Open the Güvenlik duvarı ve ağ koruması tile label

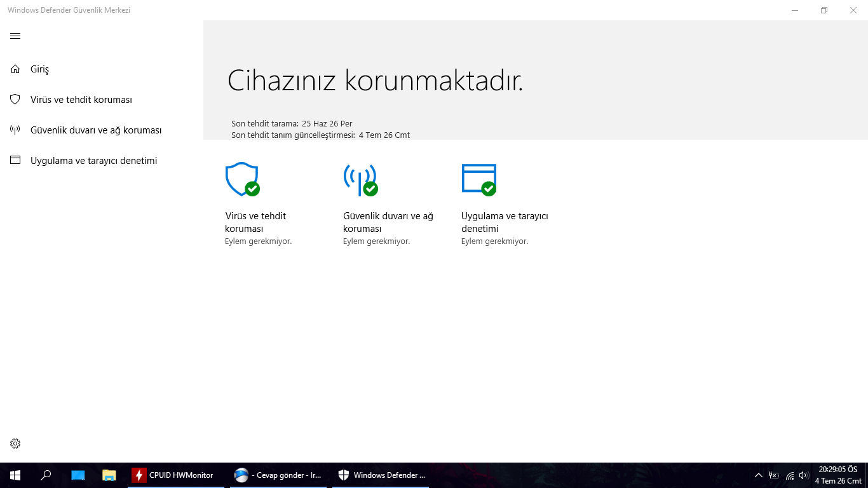tap(388, 222)
